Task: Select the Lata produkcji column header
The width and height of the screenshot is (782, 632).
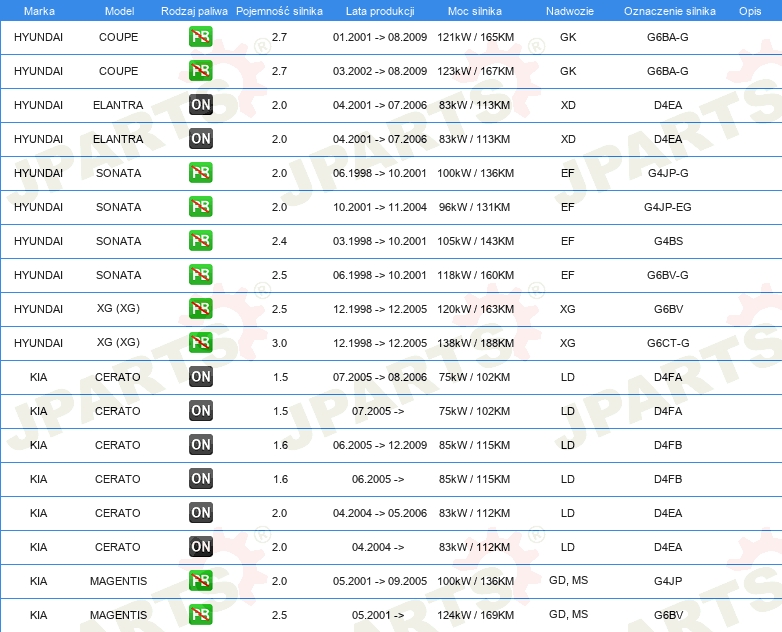Action: pos(380,11)
